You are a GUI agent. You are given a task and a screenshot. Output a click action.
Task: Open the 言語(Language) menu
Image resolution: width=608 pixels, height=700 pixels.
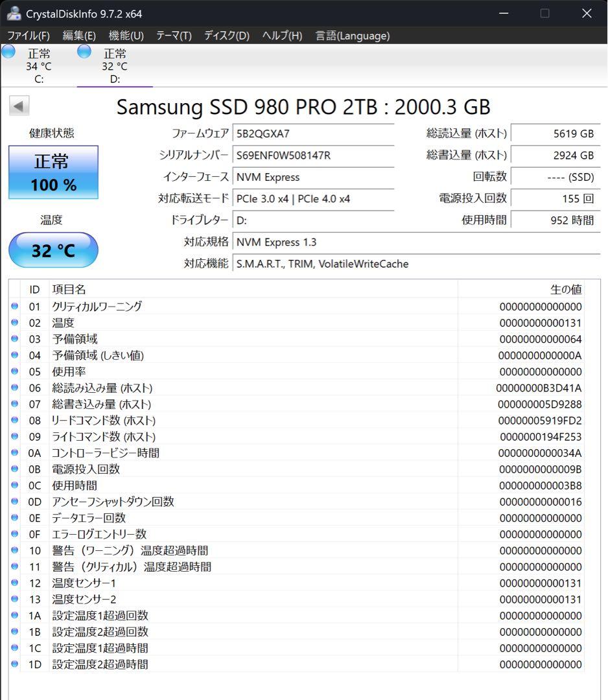point(351,36)
